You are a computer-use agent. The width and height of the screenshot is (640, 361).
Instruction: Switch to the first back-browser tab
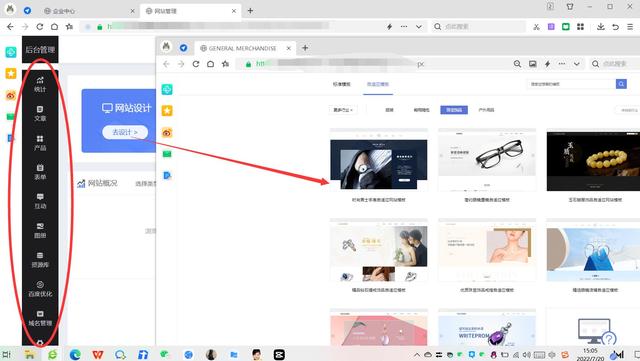pyautogui.click(x=88, y=11)
